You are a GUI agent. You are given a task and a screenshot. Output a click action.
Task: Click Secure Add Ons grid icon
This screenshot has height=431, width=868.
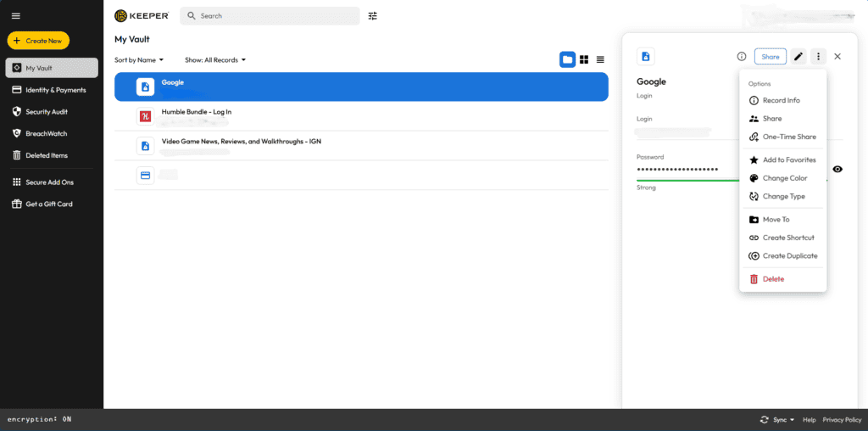(17, 182)
